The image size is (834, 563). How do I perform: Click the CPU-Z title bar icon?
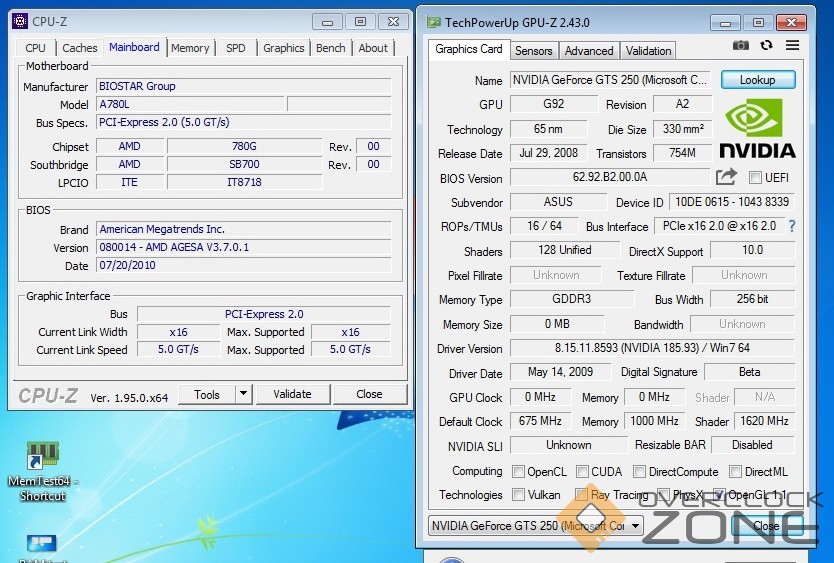(x=21, y=21)
